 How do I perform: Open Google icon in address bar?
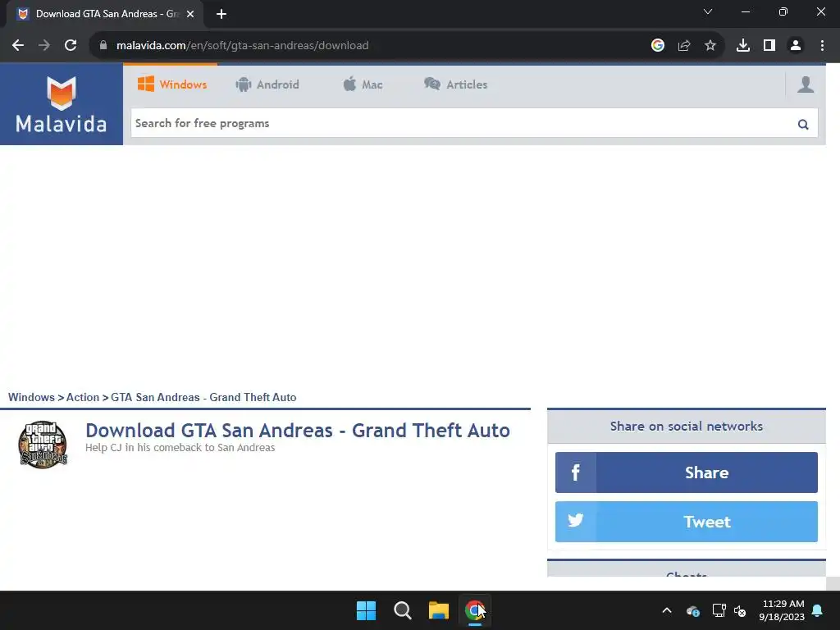[x=658, y=46]
